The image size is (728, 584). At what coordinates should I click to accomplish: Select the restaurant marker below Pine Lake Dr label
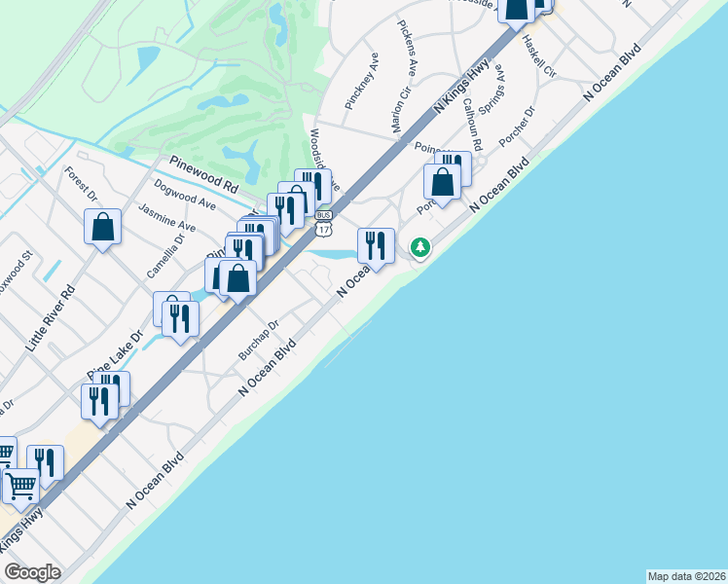(100, 405)
